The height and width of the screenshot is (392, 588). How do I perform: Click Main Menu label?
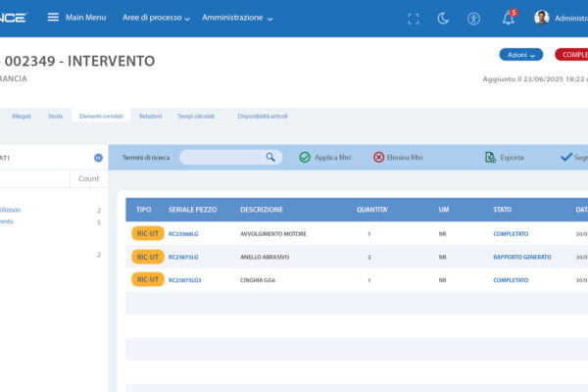point(86,18)
